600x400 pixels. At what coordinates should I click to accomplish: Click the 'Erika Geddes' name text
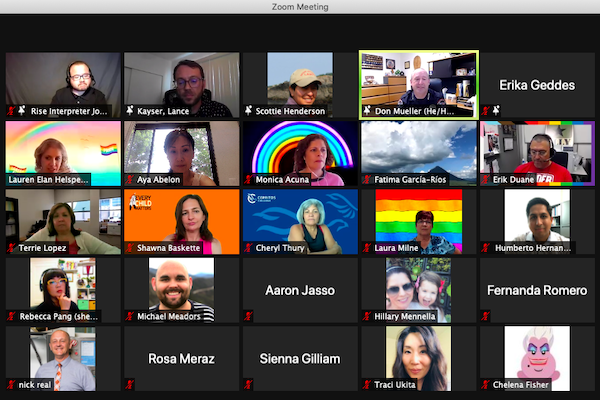coord(537,85)
